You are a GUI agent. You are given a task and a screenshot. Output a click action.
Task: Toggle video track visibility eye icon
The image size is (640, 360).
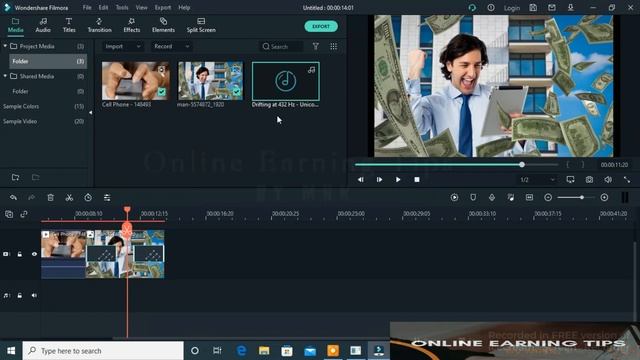(x=34, y=254)
